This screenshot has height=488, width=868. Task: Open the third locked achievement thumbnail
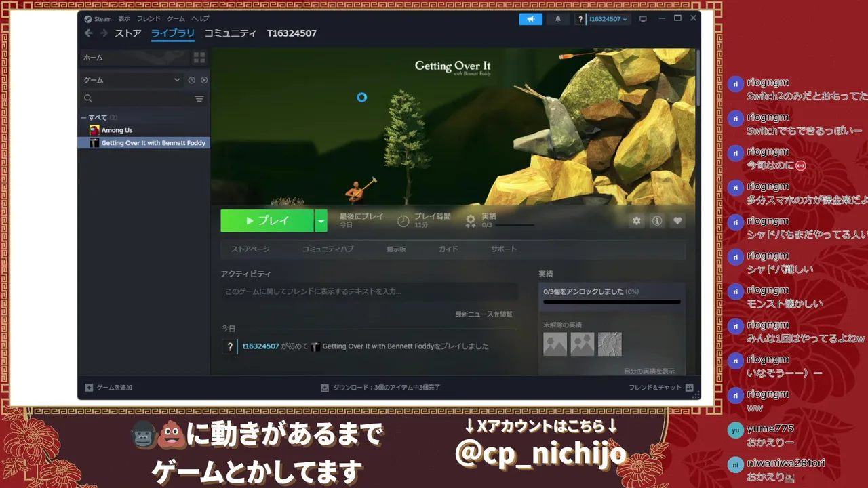coord(610,344)
